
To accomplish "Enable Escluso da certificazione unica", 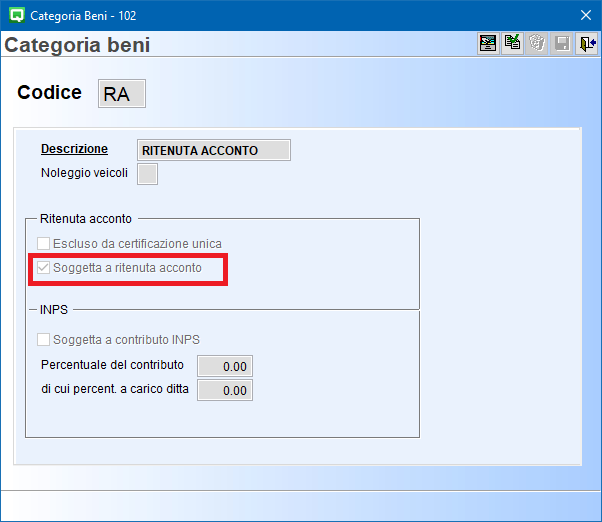I will pyautogui.click(x=44, y=243).
